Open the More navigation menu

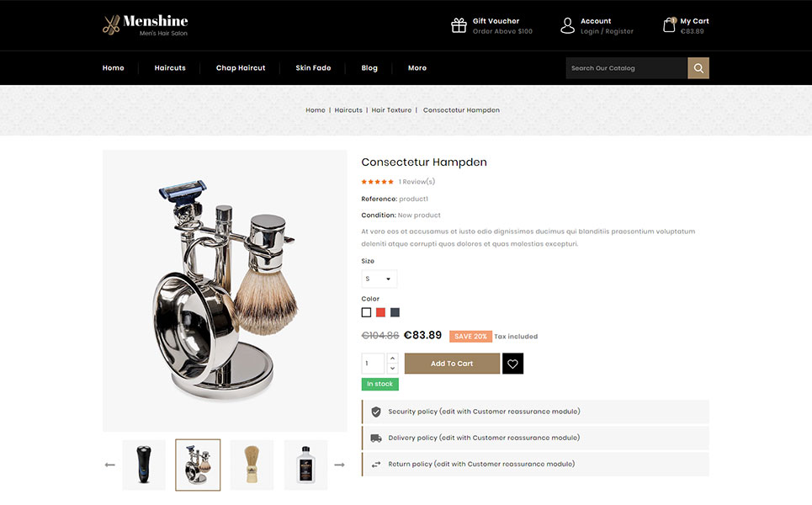coord(417,68)
